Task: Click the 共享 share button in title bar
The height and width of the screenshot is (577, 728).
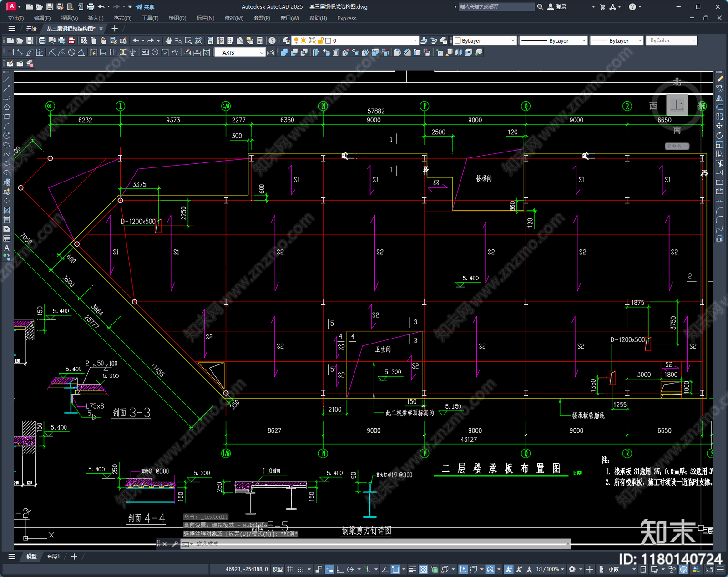Action: pyautogui.click(x=145, y=7)
